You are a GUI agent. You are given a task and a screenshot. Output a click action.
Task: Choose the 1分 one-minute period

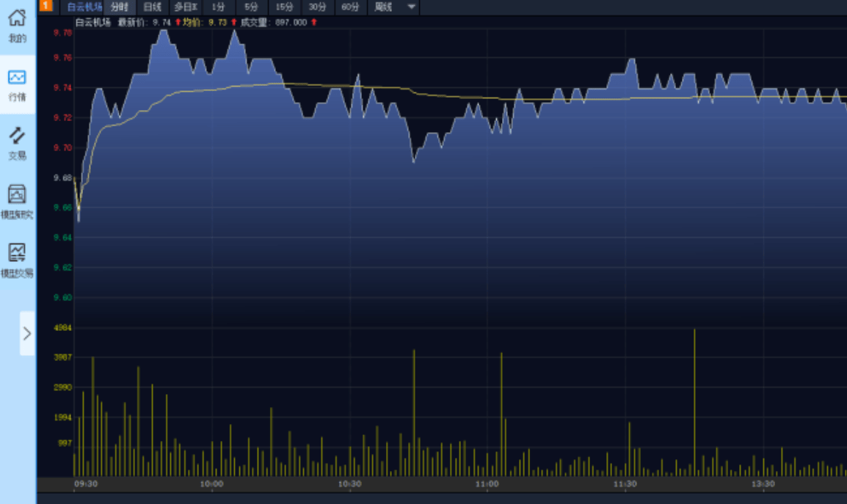click(219, 7)
